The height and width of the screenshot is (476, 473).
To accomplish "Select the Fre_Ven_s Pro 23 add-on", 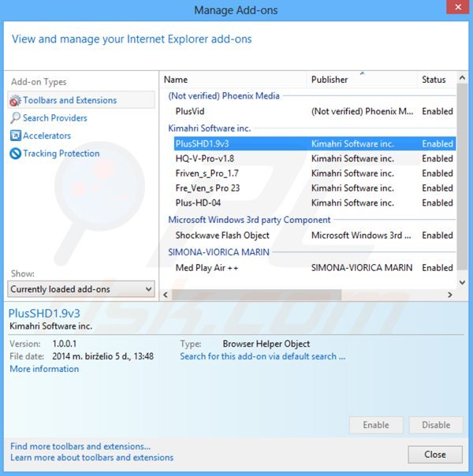I will pyautogui.click(x=315, y=188).
